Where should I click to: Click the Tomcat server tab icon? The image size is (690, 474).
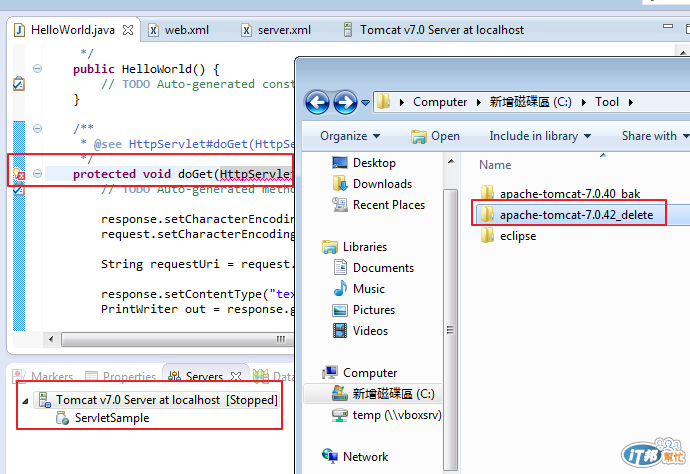pos(348,30)
